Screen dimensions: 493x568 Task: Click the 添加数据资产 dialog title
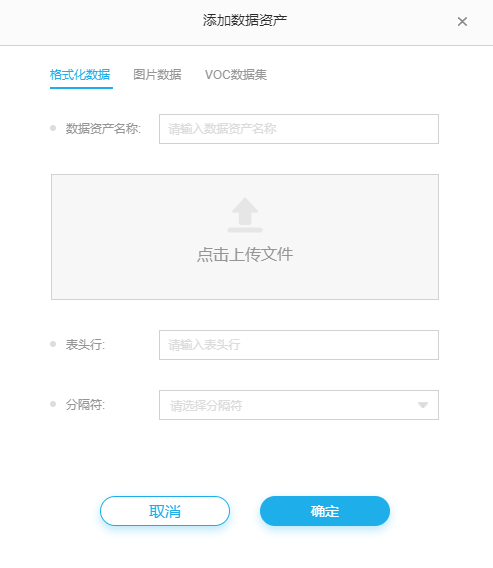pos(245,20)
